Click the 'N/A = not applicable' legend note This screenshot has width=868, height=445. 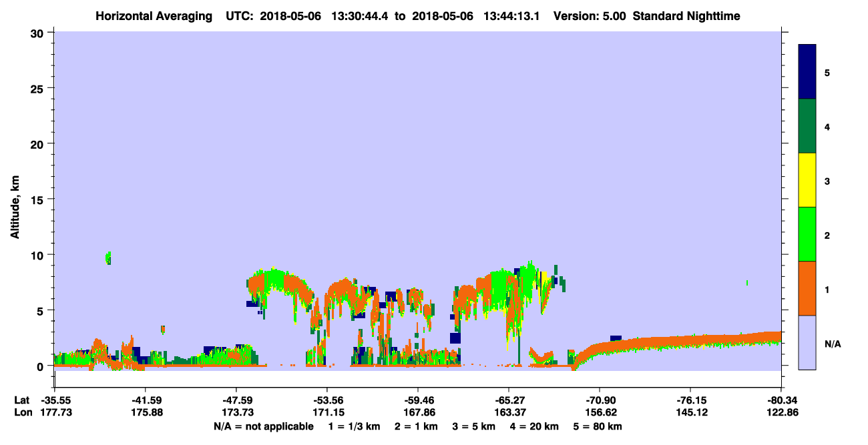point(264,426)
